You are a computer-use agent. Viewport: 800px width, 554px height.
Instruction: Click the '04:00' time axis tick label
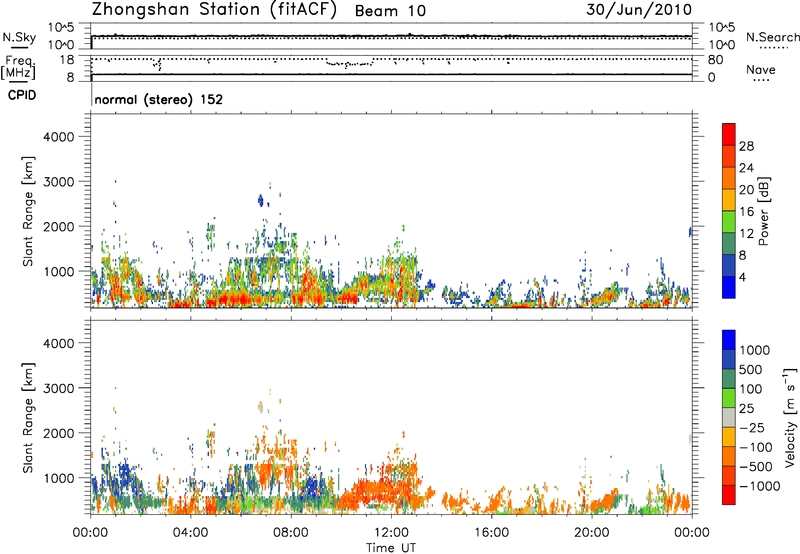(191, 533)
